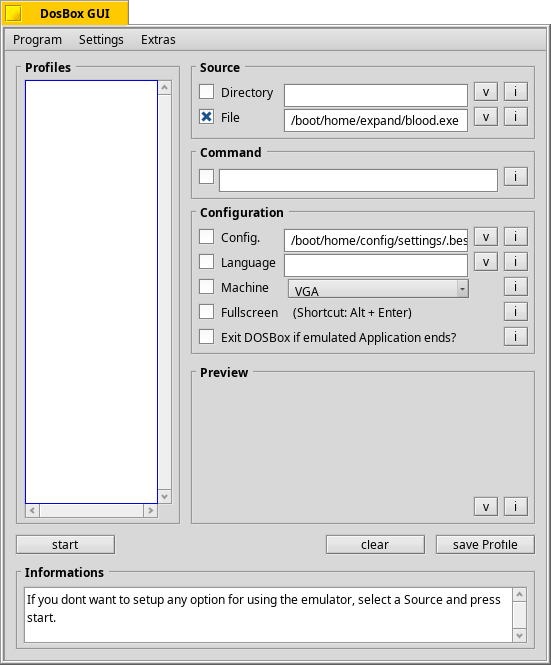Focus the Command text field

tap(358, 180)
